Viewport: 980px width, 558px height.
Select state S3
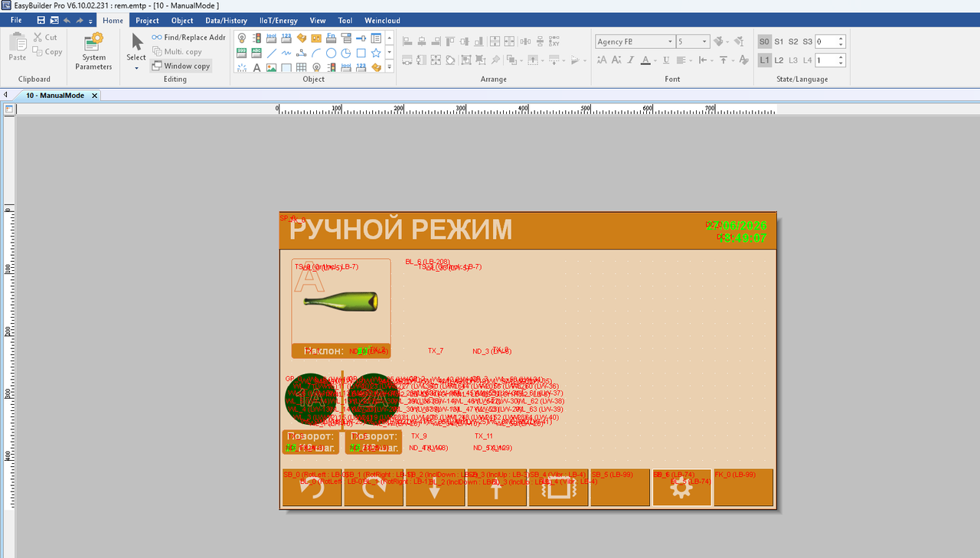807,41
